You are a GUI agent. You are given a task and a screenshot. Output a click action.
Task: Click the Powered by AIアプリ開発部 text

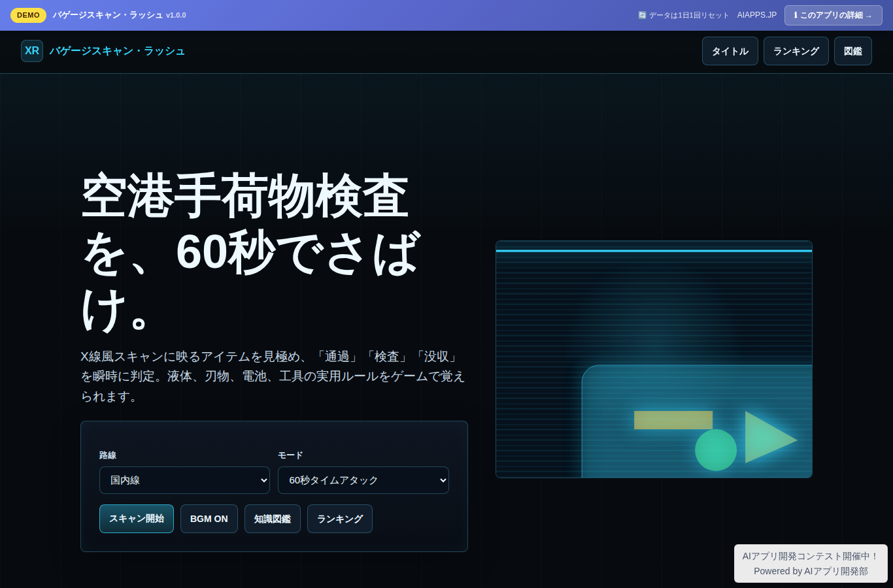(x=811, y=571)
